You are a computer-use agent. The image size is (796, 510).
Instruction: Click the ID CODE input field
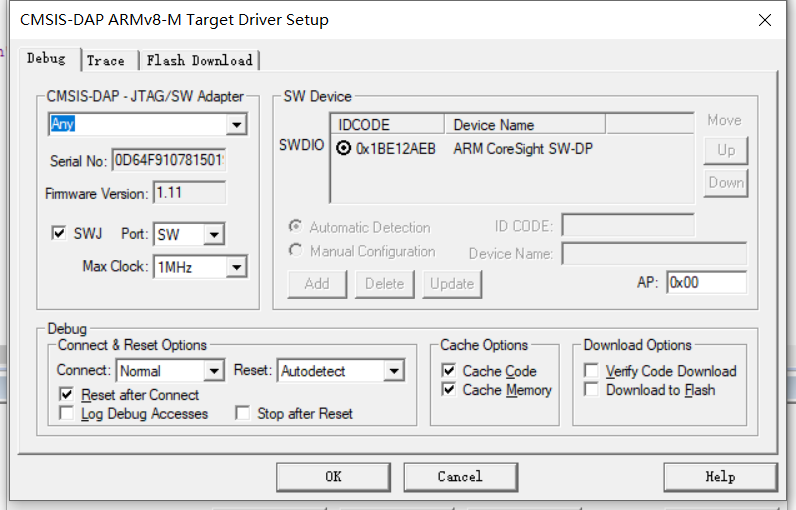[628, 225]
